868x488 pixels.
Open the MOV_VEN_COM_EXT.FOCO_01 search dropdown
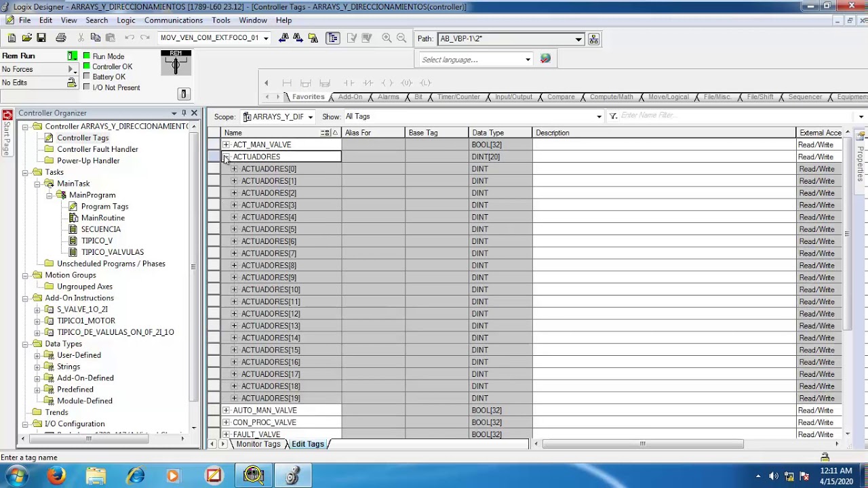(x=266, y=38)
